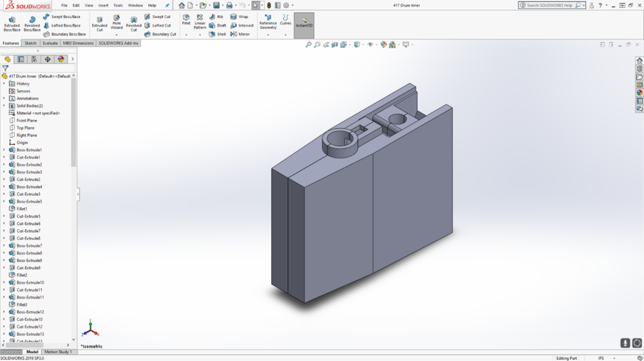The width and height of the screenshot is (644, 361).
Task: Choose the Revolved Cut tool
Action: point(133,24)
